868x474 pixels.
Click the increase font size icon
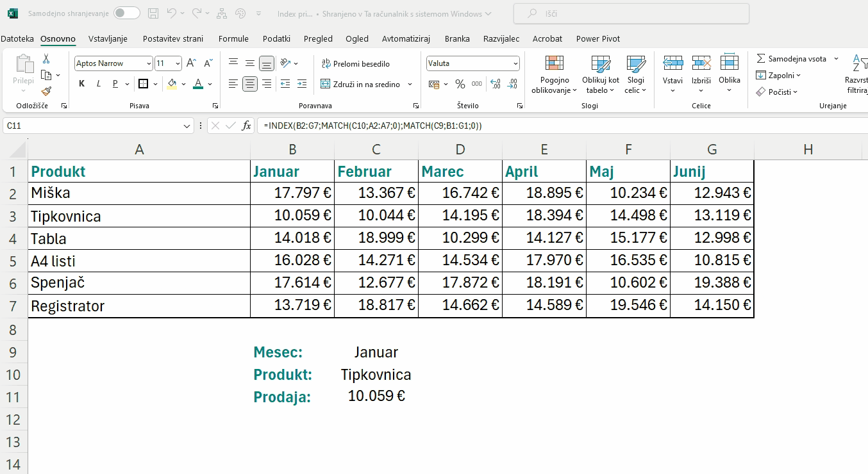pyautogui.click(x=191, y=63)
